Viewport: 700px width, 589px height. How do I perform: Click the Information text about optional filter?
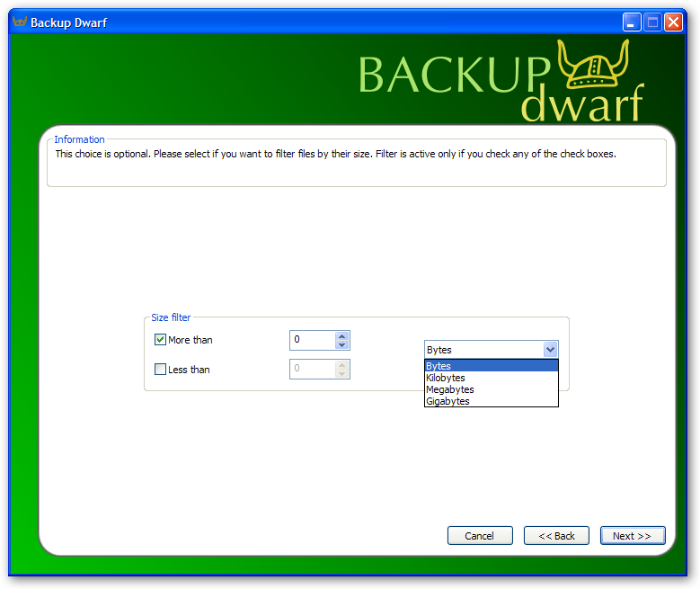(x=336, y=154)
